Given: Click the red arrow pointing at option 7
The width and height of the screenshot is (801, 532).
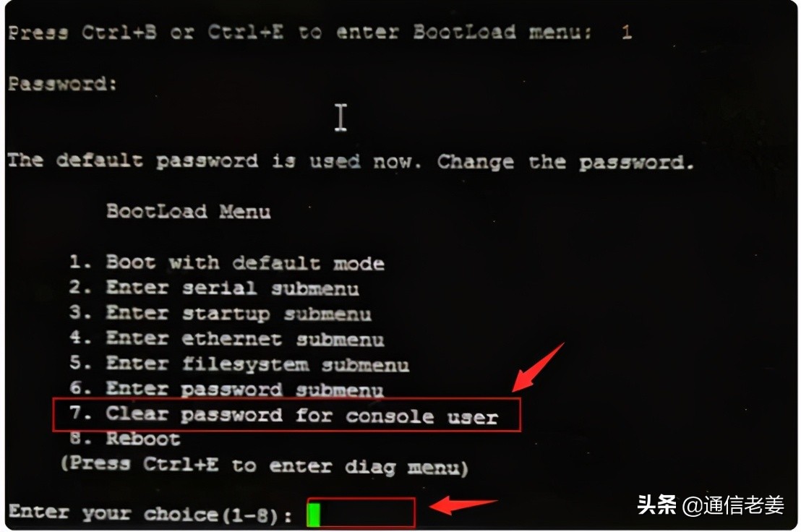Looking at the screenshot, I should [x=537, y=368].
